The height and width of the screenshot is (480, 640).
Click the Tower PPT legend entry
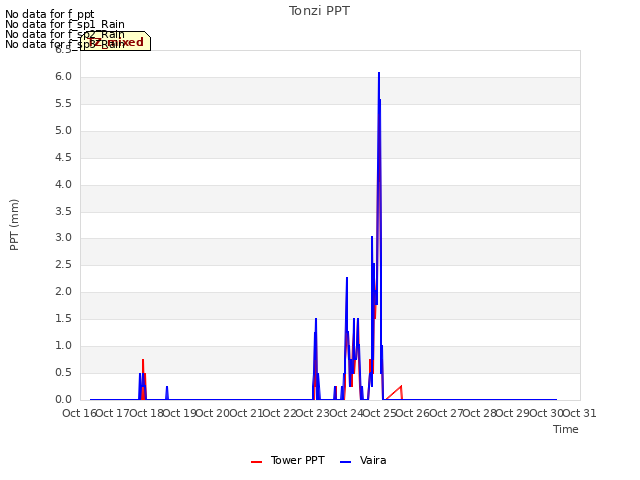(288, 460)
